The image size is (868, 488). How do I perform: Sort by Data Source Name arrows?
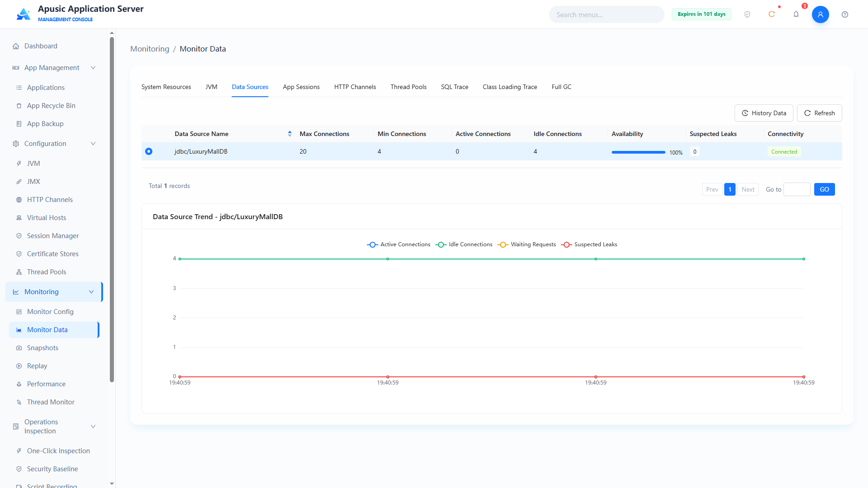[290, 134]
